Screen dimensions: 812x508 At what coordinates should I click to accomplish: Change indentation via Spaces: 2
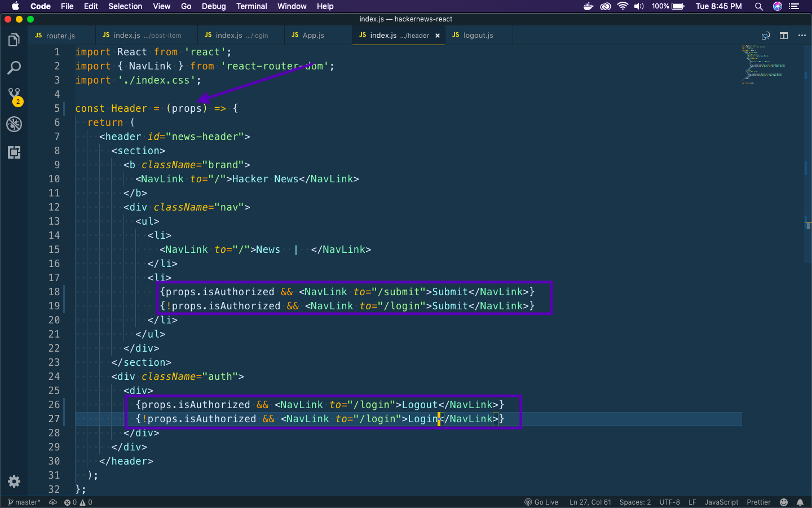635,502
